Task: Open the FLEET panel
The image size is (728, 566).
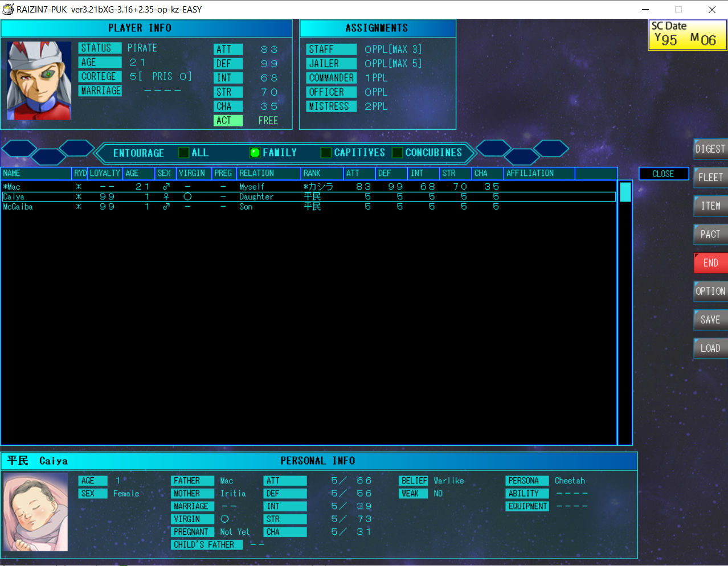Action: [x=710, y=178]
